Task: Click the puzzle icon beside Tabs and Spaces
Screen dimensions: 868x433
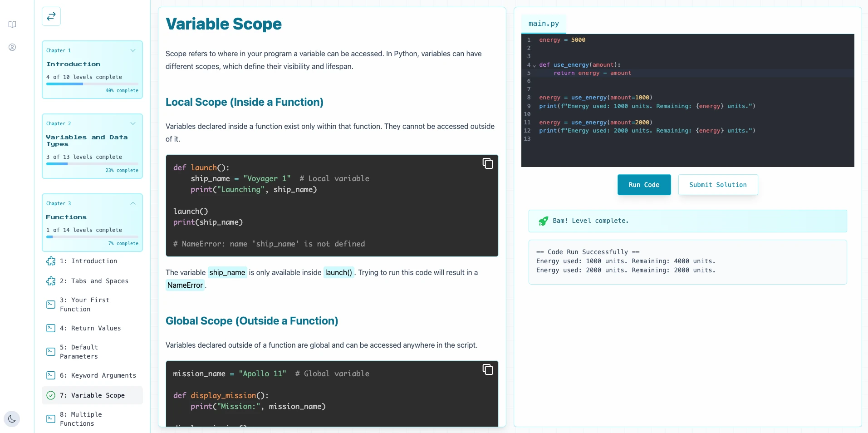Action: (x=51, y=281)
